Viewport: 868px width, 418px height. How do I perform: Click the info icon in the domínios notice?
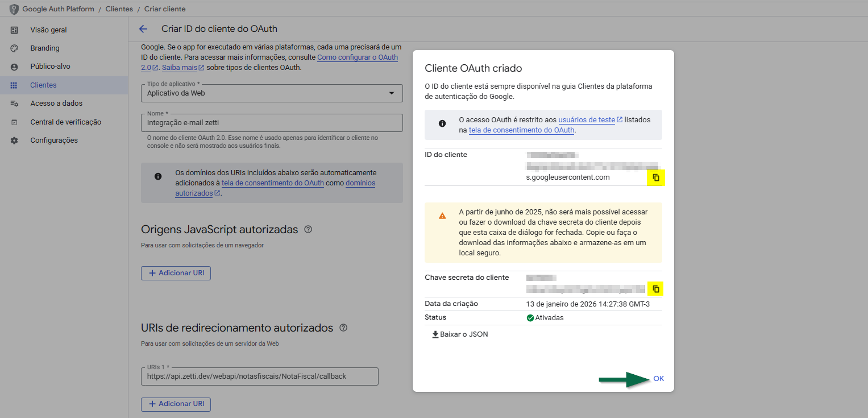158,176
